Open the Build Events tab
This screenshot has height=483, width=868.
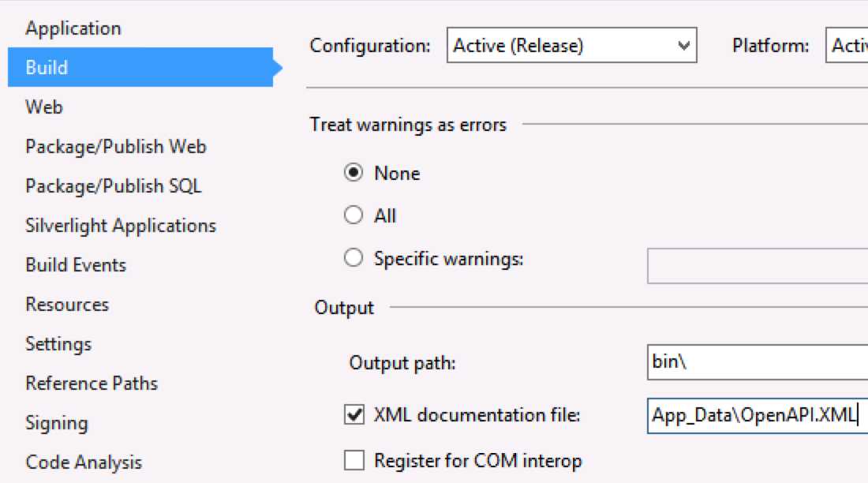[x=76, y=264]
